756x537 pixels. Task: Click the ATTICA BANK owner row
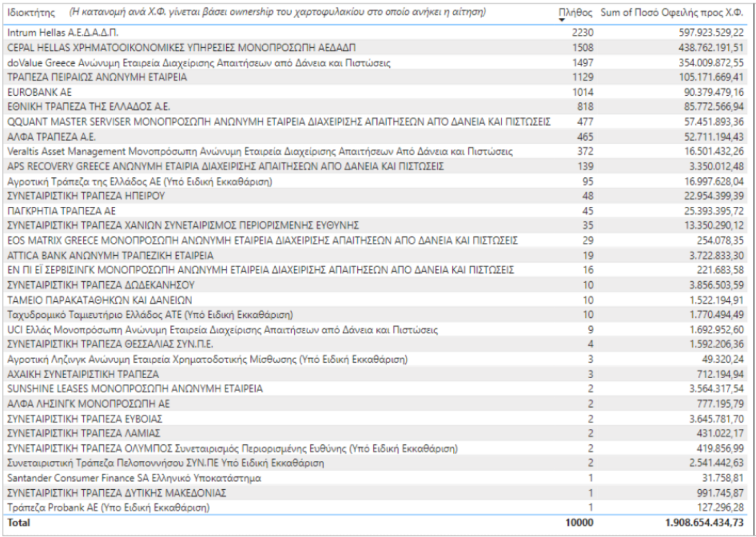[110, 256]
